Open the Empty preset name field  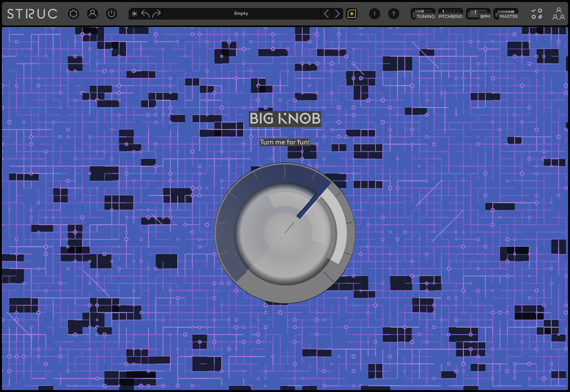coord(241,14)
